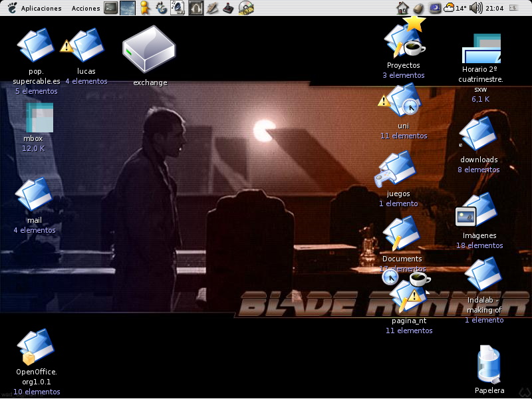Select the juegos folder
Screen dimensions: 532x399
(395, 169)
